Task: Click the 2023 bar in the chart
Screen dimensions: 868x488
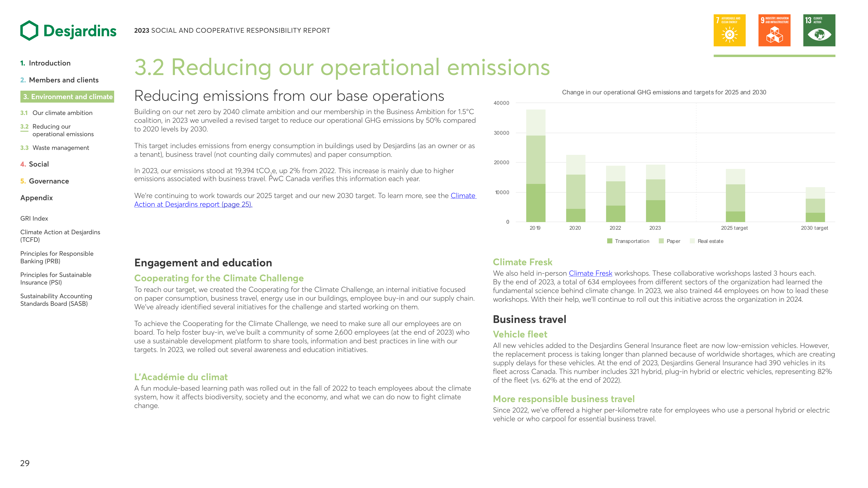Action: (x=655, y=193)
